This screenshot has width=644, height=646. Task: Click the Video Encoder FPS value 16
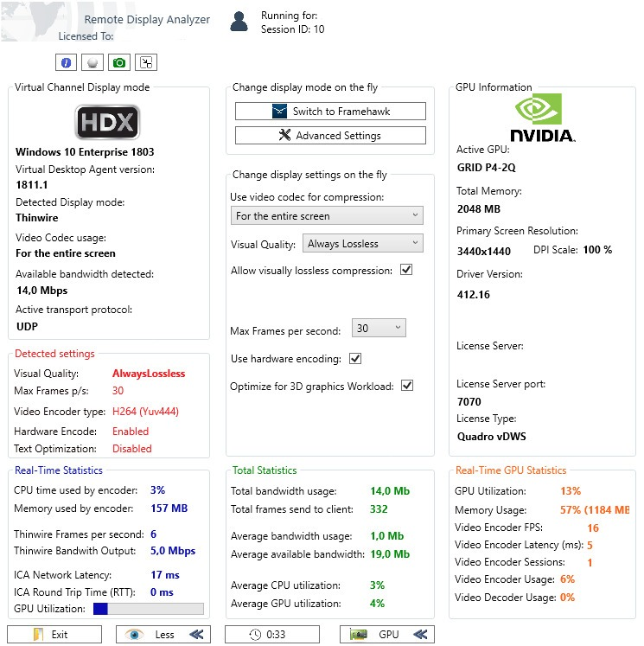(x=593, y=528)
